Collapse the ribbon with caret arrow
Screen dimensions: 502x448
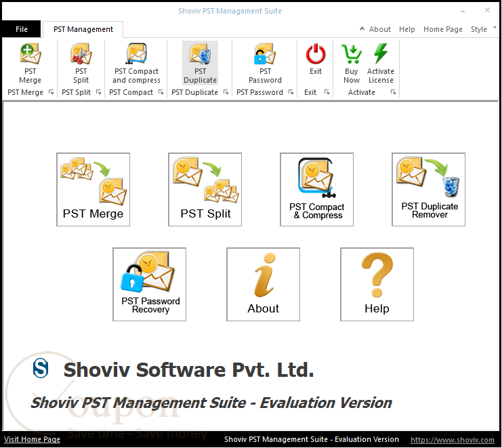[362, 28]
